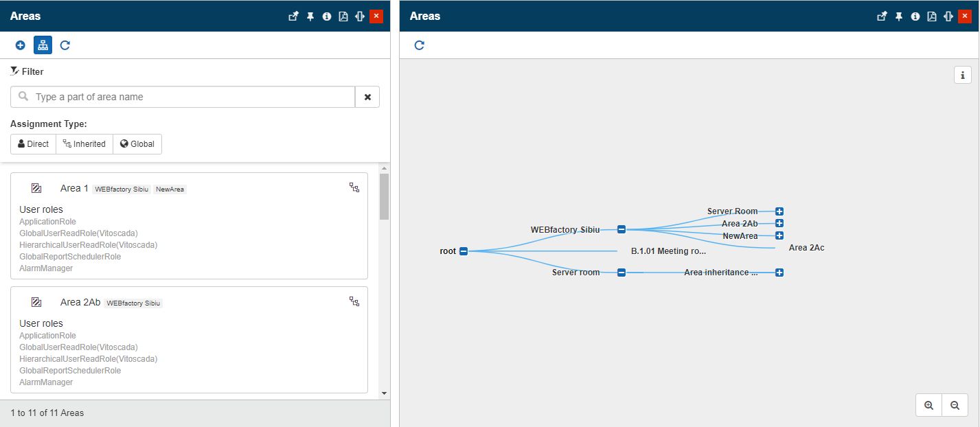980x427 pixels.
Task: Refresh the right Areas tree panel
Action: click(x=419, y=45)
